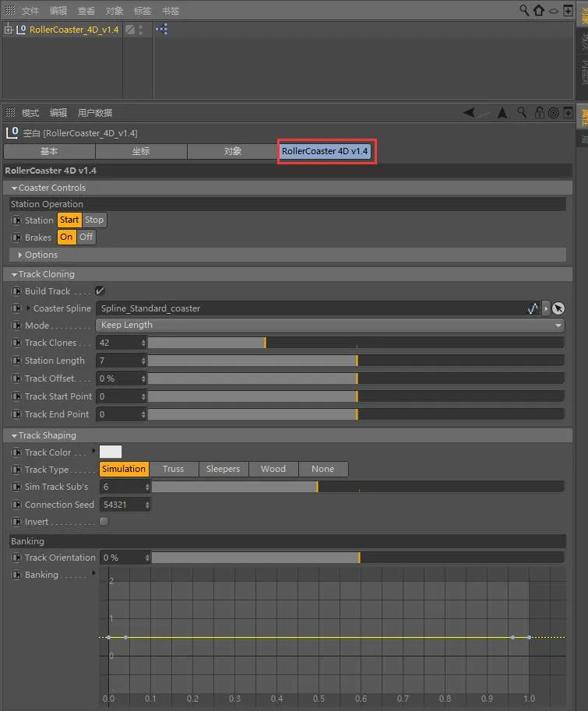Click keyframe icon beside Build Track

point(16,291)
